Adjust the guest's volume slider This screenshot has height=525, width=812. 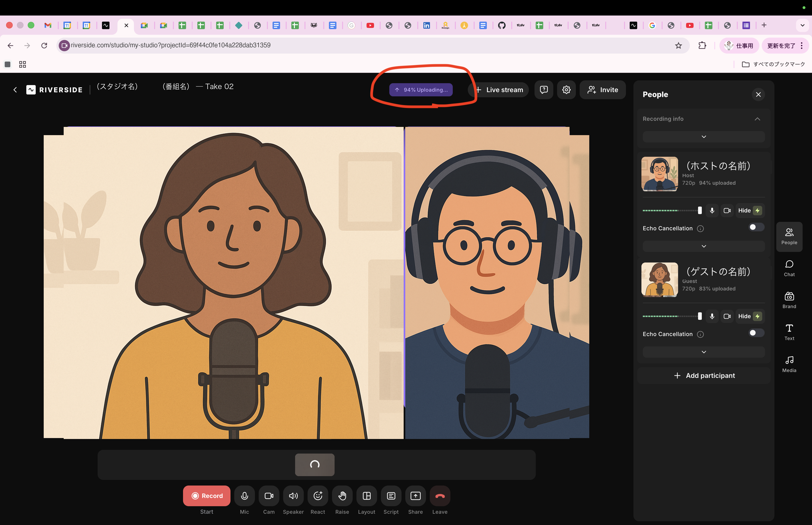click(x=699, y=316)
